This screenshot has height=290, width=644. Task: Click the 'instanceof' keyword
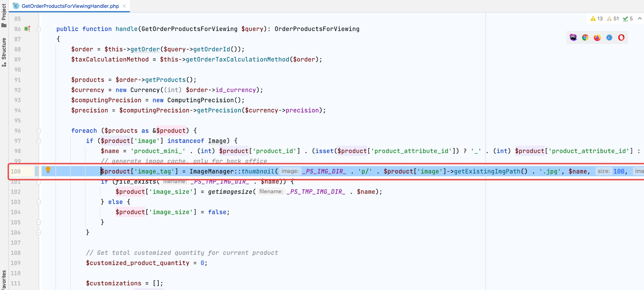coord(186,141)
